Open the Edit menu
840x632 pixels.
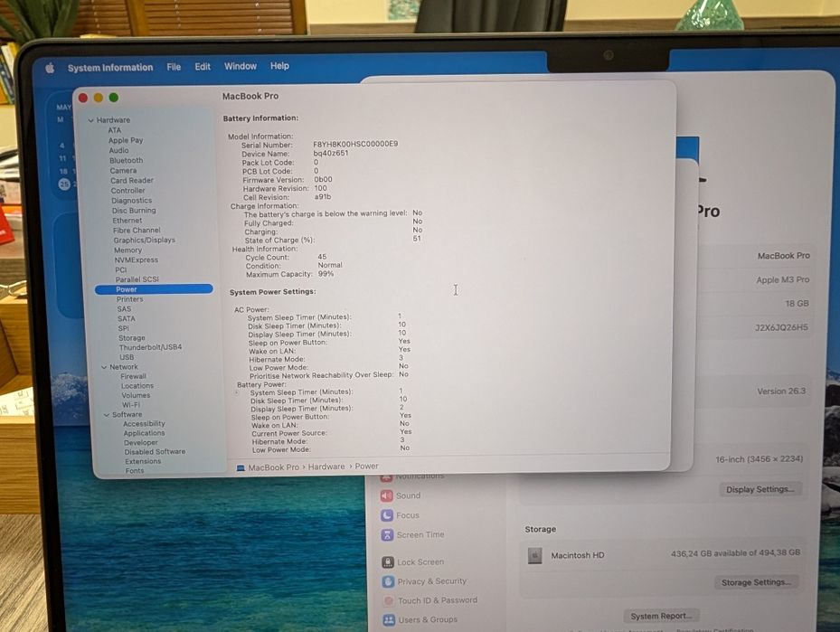click(203, 66)
